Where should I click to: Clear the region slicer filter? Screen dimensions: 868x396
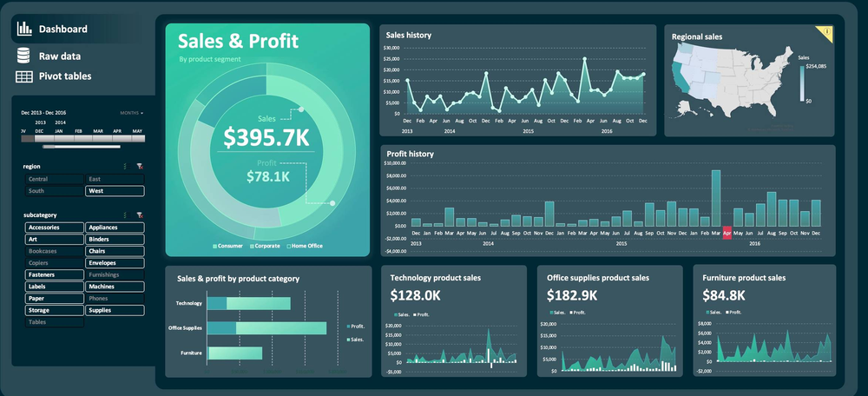coord(140,166)
